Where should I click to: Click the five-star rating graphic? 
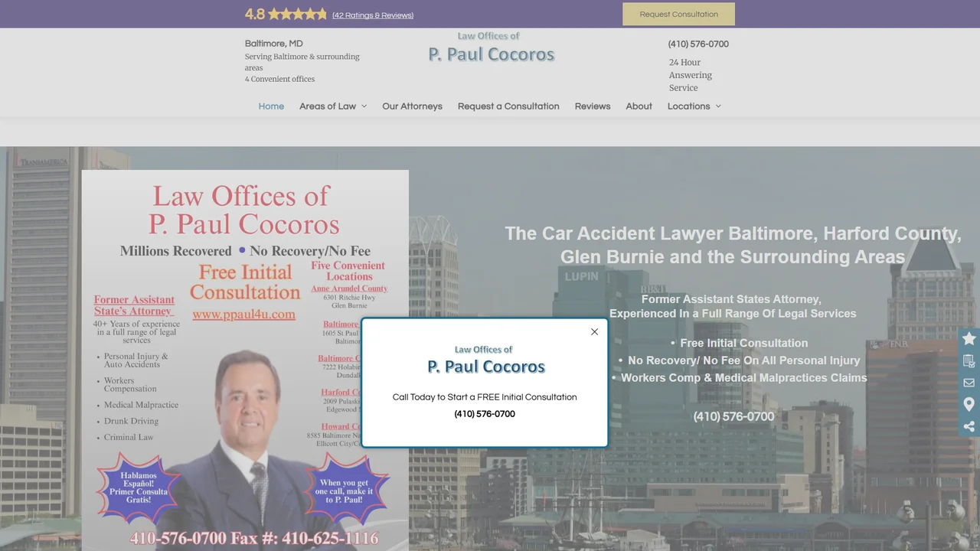click(297, 14)
